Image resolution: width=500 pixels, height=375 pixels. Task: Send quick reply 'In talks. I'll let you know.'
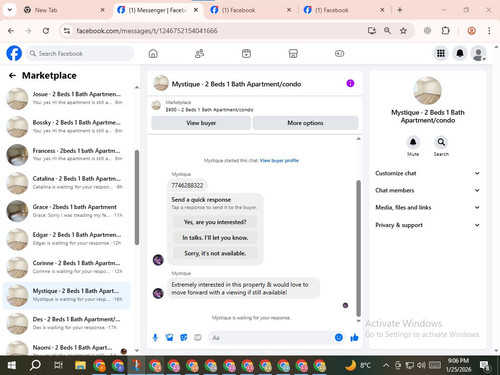click(x=215, y=238)
